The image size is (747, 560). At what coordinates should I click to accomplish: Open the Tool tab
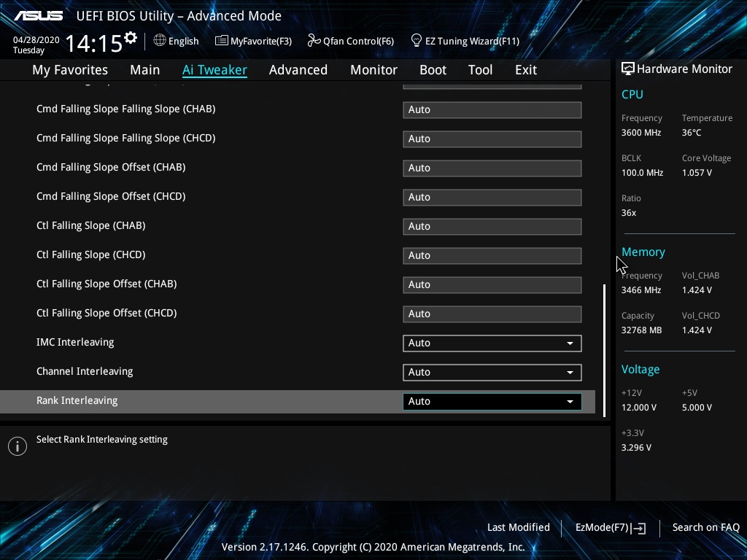[480, 70]
